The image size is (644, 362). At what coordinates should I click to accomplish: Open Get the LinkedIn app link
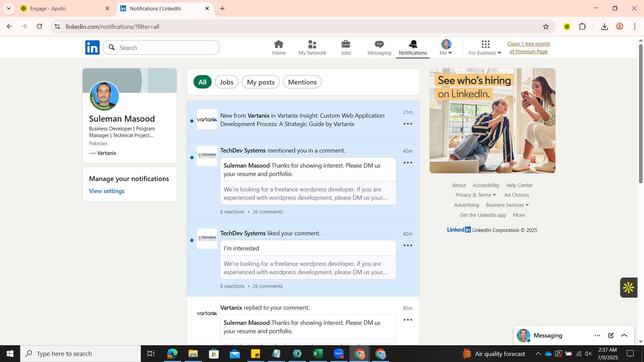483,215
